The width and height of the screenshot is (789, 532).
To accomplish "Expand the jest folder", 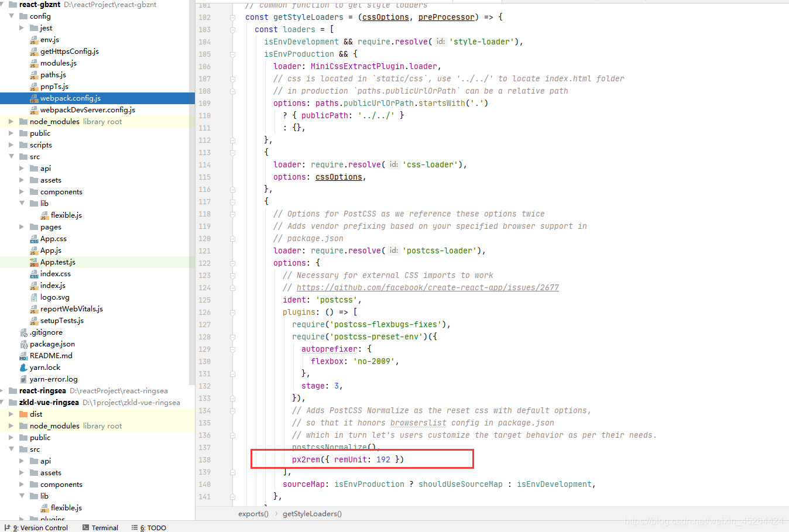I will (x=22, y=28).
